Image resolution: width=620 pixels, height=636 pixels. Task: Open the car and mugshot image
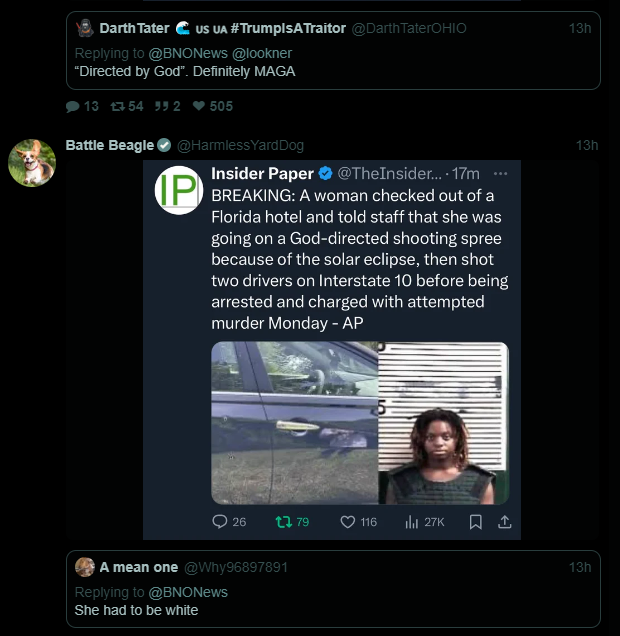click(x=360, y=423)
